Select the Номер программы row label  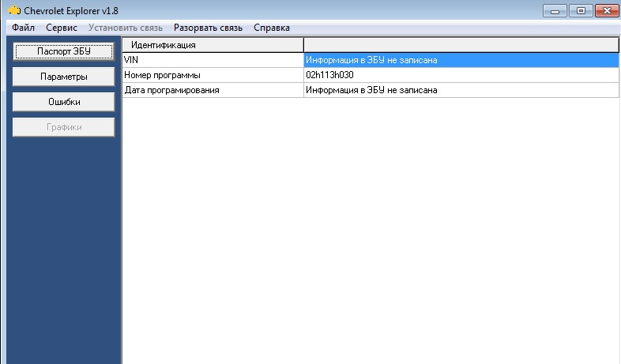tap(213, 75)
